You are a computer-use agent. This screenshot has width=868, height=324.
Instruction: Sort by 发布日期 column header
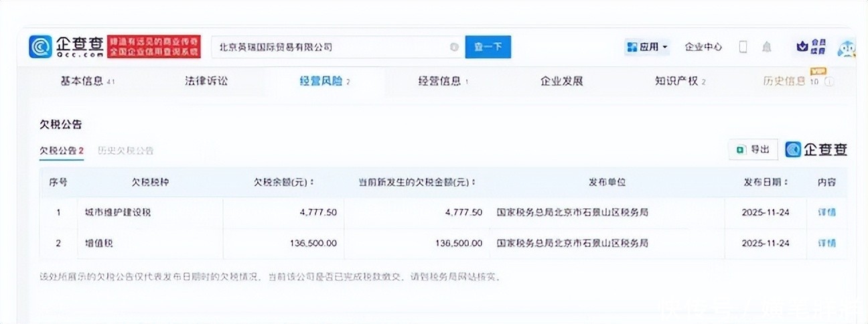tap(766, 182)
